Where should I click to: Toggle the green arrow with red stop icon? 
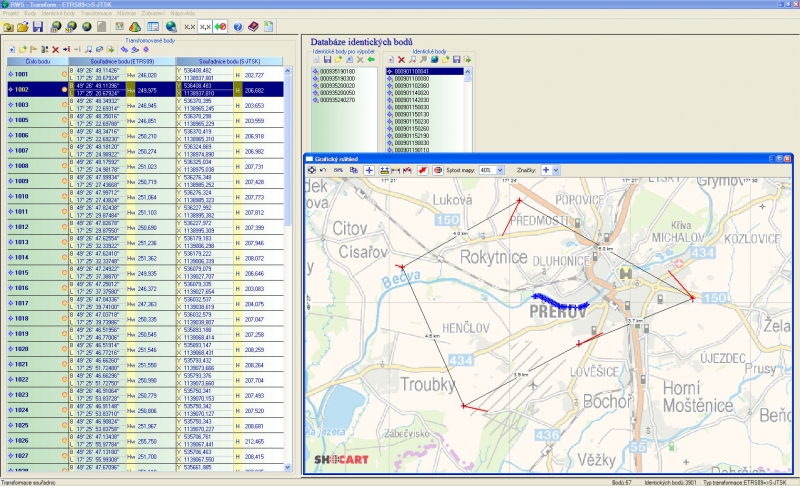pos(220,27)
